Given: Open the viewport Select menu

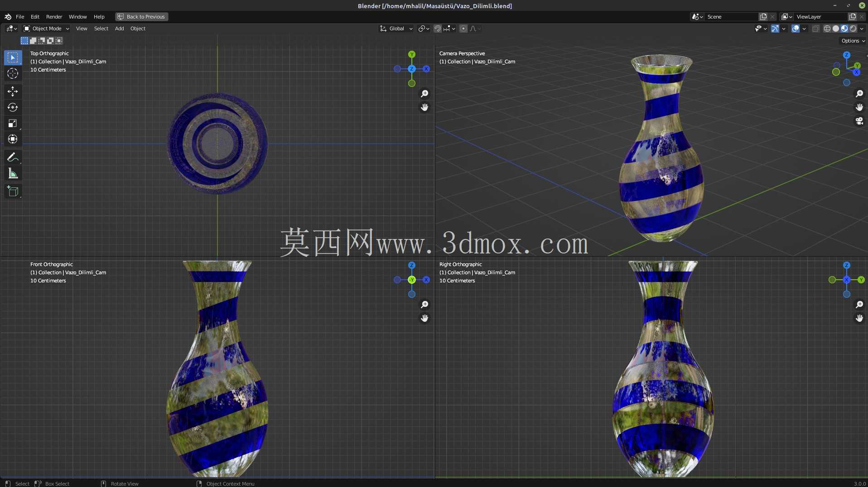Looking at the screenshot, I should (x=101, y=29).
